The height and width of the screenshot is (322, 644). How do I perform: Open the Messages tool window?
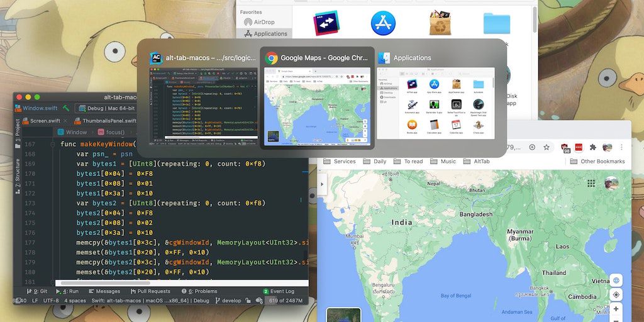[104, 291]
